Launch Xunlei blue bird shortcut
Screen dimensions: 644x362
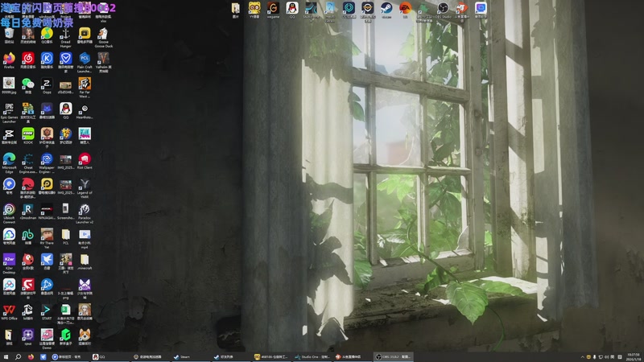[x=47, y=261]
